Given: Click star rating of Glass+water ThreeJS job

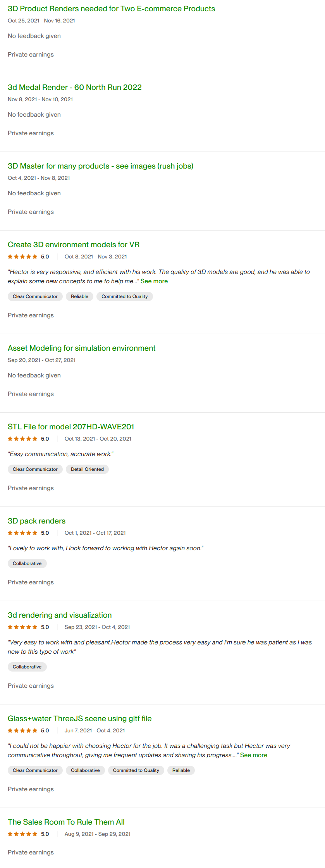Looking at the screenshot, I should pyautogui.click(x=22, y=730).
